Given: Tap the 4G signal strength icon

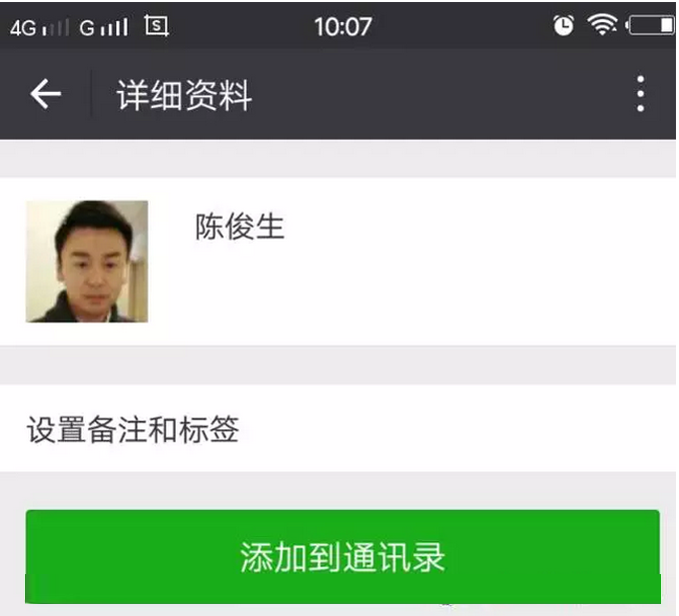Looking at the screenshot, I should pyautogui.click(x=39, y=28).
